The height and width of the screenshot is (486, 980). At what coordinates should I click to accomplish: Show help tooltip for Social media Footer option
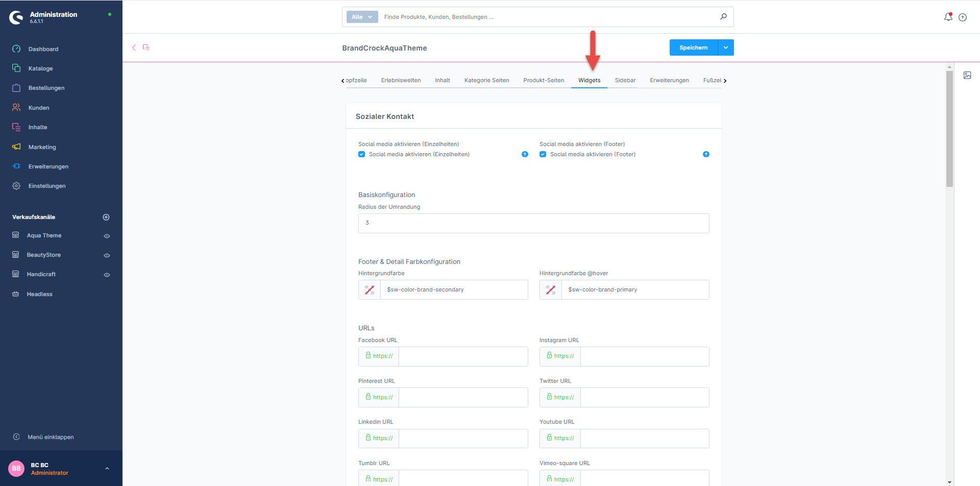(706, 154)
